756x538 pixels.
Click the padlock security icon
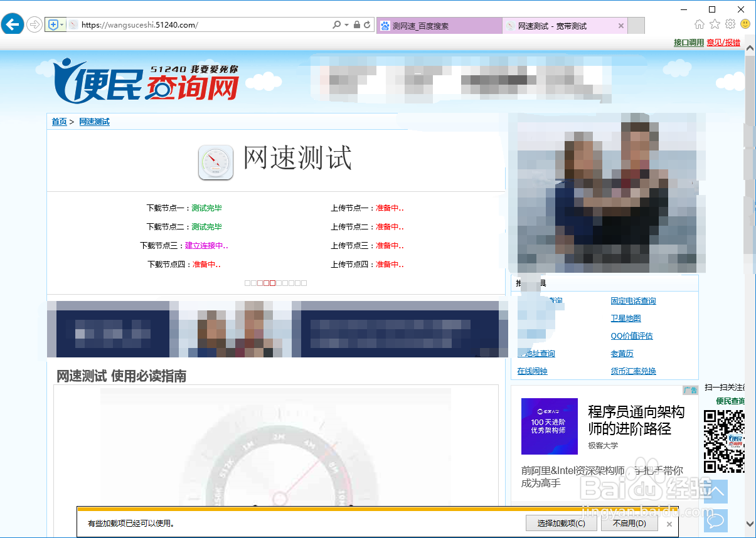pos(356,25)
